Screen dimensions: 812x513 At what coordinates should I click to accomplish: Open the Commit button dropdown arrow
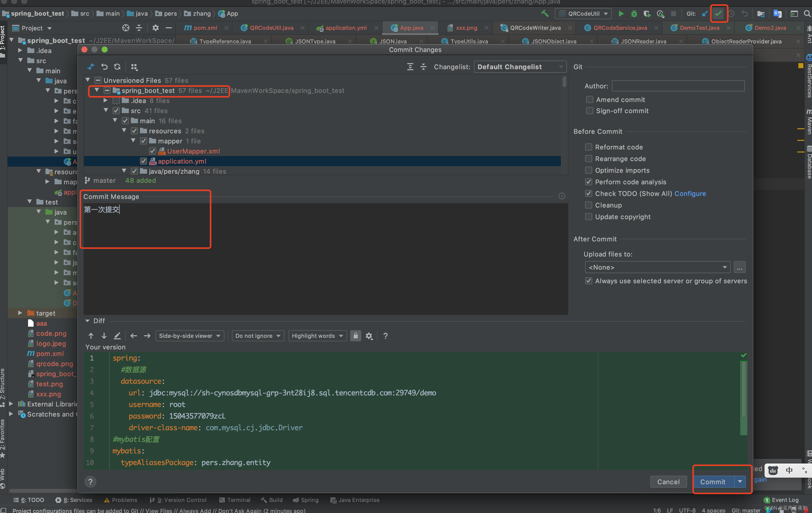740,482
